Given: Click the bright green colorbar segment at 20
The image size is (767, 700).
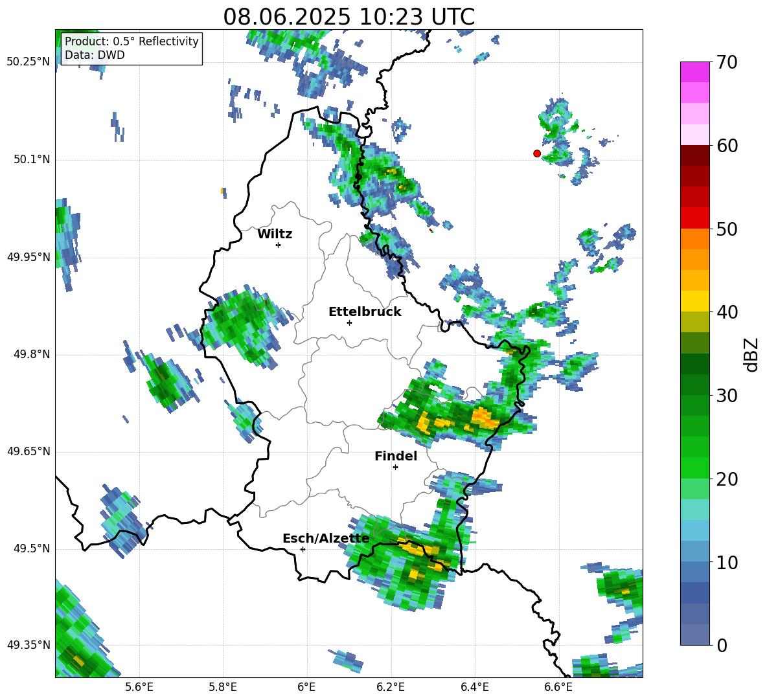Looking at the screenshot, I should coord(694,468).
